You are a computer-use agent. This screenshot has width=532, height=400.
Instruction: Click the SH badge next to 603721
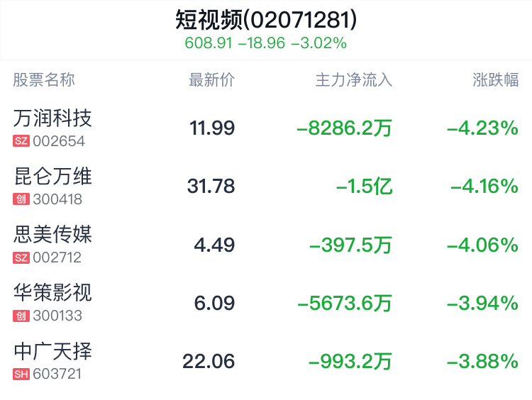pyautogui.click(x=21, y=374)
